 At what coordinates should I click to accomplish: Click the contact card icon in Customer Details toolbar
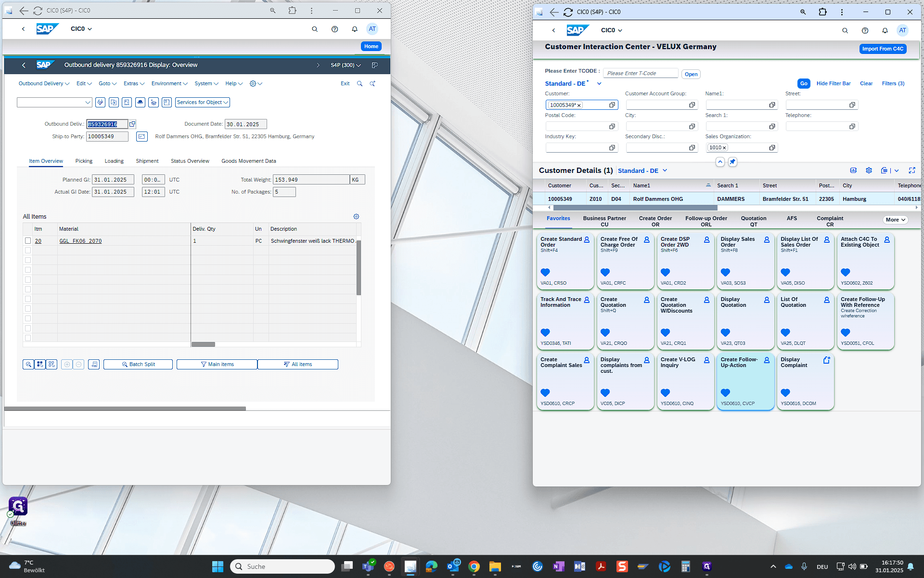tap(853, 171)
